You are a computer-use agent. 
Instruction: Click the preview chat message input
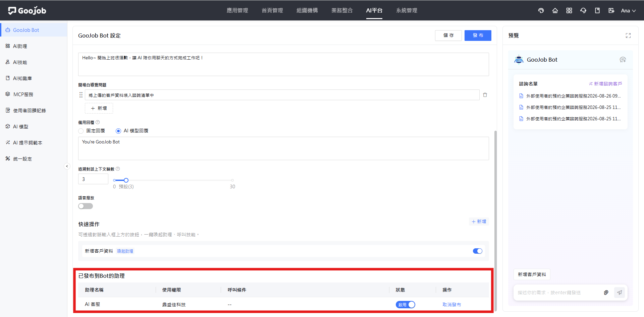point(557,293)
